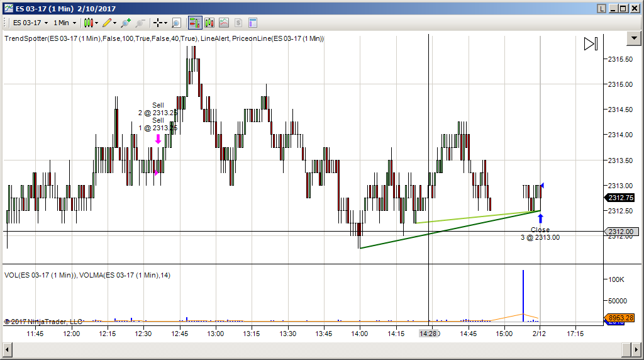Image resolution: width=644 pixels, height=360 pixels.
Task: Open the 1 Min interval dropdown
Action: point(65,23)
